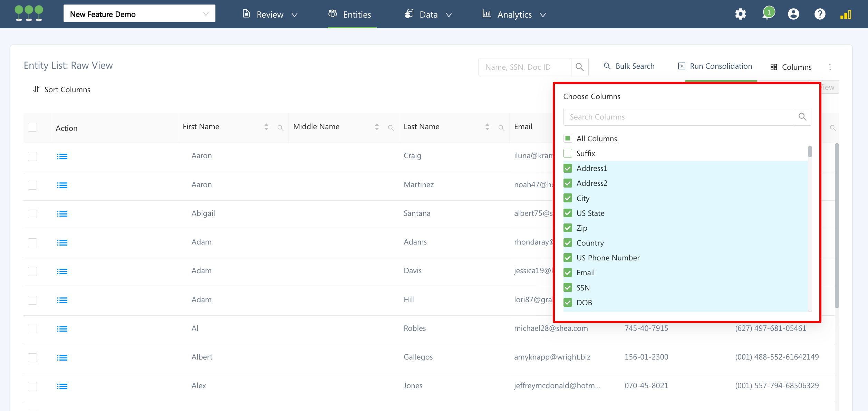Expand the Analytics menu dropdown

click(x=514, y=15)
